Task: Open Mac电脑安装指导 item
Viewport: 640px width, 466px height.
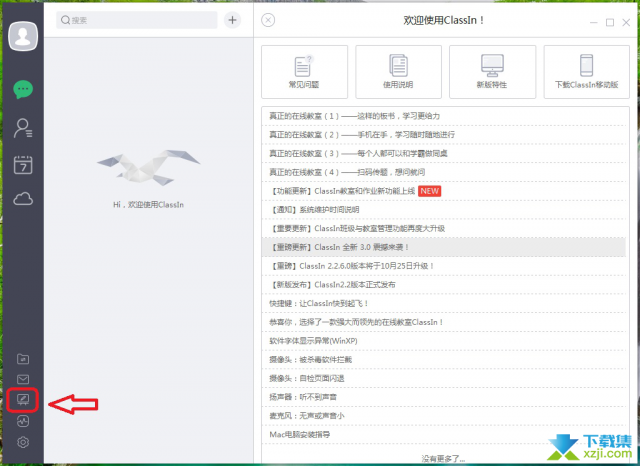Action: (444, 435)
